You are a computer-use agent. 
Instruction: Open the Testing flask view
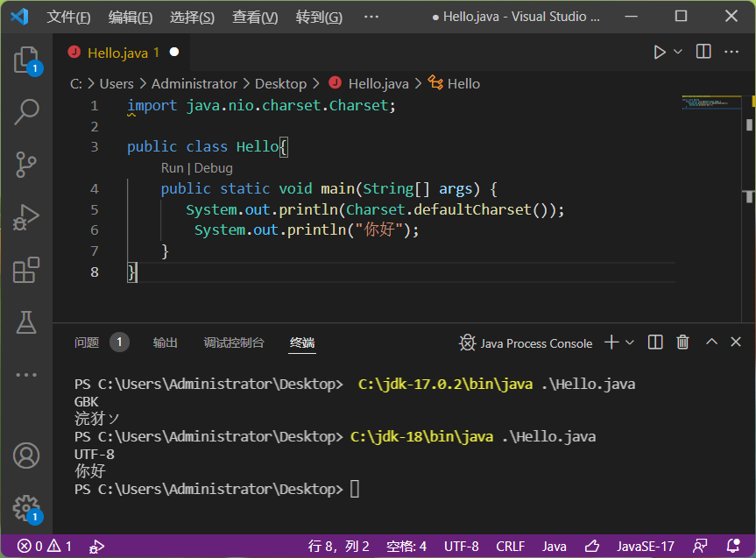point(26,321)
